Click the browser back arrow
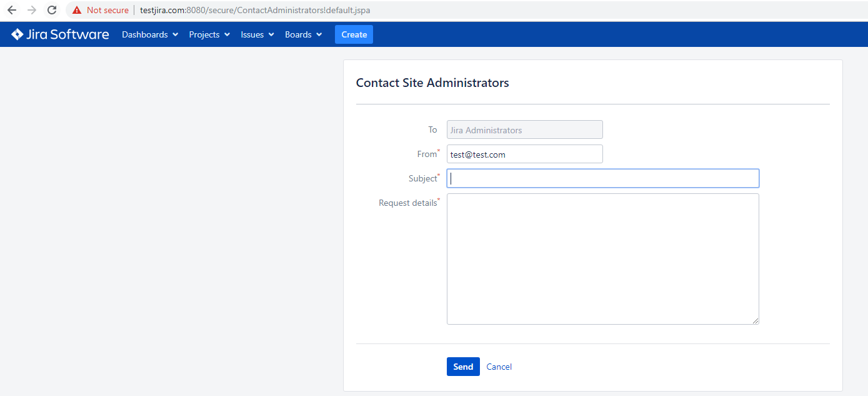 pyautogui.click(x=12, y=11)
